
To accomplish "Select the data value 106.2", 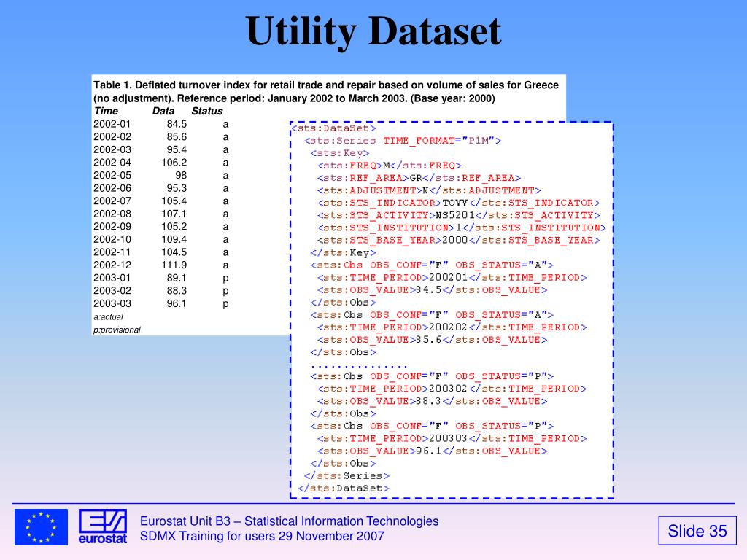I will (174, 163).
